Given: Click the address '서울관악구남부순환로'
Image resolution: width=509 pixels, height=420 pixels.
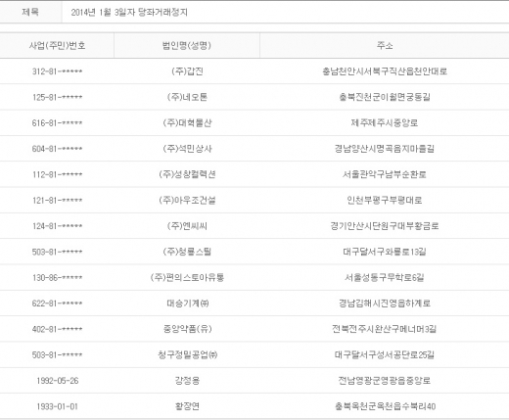Looking at the screenshot, I should 385,174.
